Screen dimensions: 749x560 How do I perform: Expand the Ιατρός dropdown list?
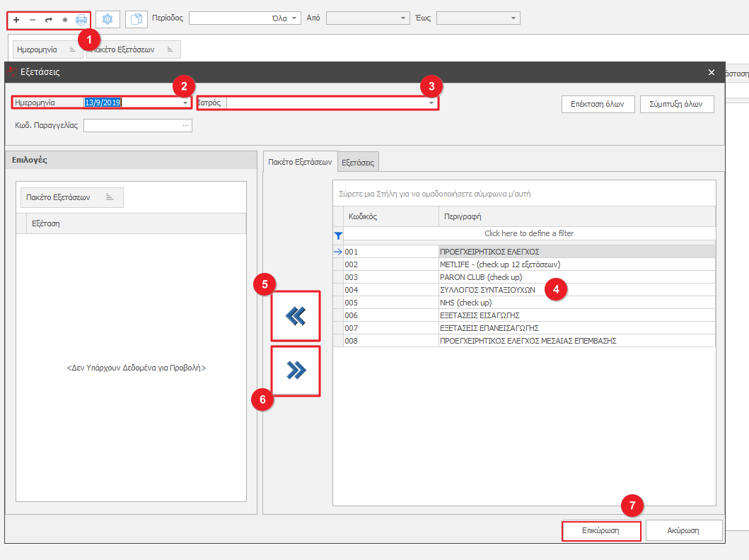pyautogui.click(x=431, y=103)
